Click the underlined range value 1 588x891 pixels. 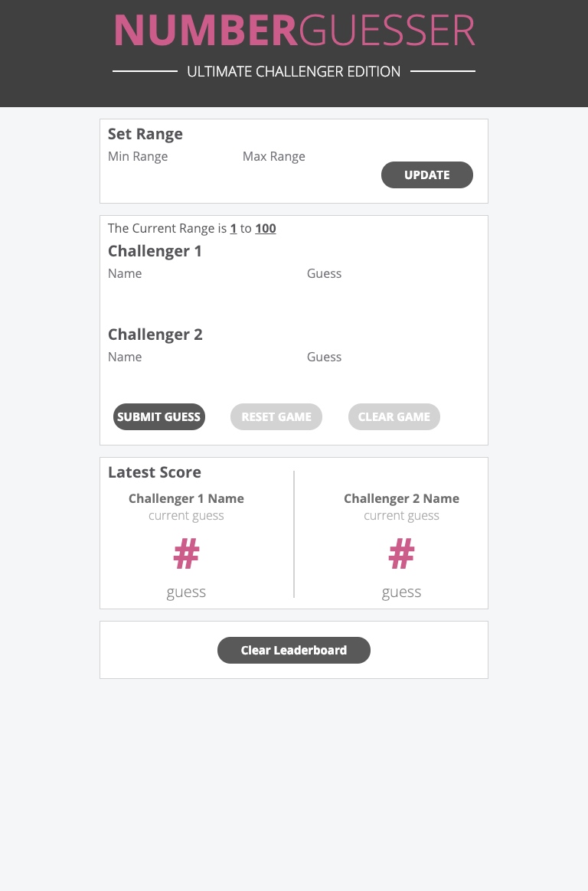233,228
